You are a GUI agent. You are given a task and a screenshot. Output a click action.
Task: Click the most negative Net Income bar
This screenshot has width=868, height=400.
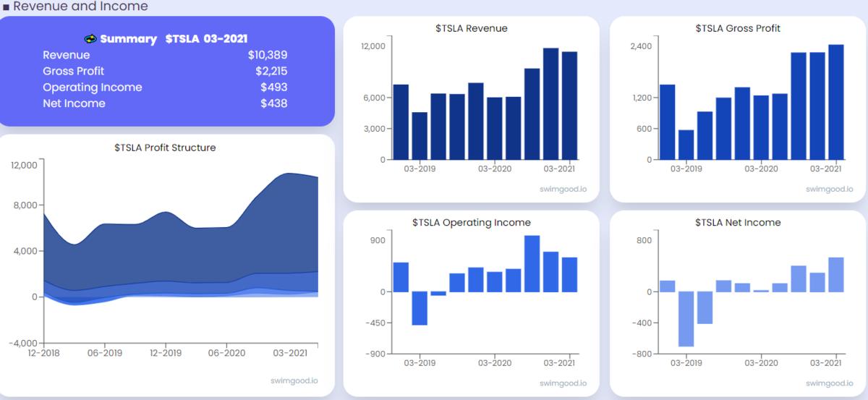[x=686, y=319]
